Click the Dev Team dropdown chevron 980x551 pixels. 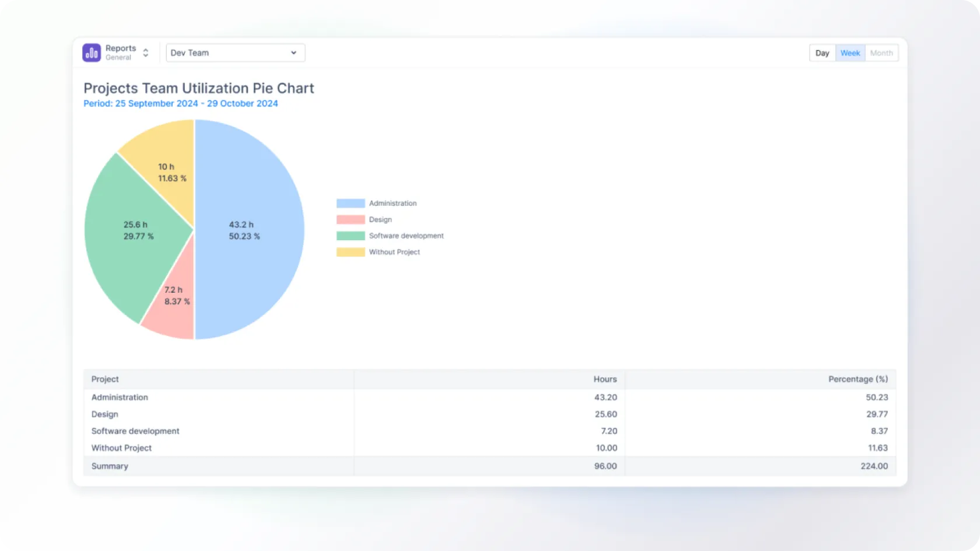coord(293,52)
